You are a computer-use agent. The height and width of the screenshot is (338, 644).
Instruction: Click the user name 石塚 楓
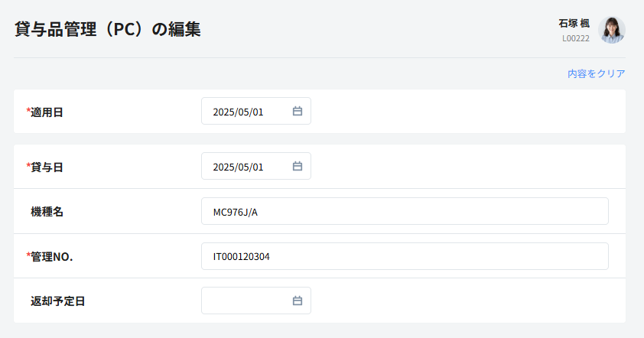(x=574, y=24)
